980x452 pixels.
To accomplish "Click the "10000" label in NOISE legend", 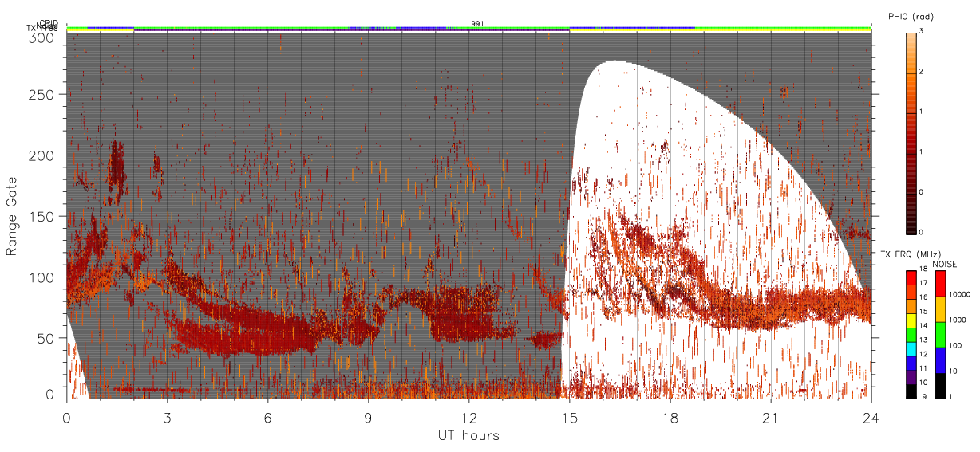I will point(959,294).
